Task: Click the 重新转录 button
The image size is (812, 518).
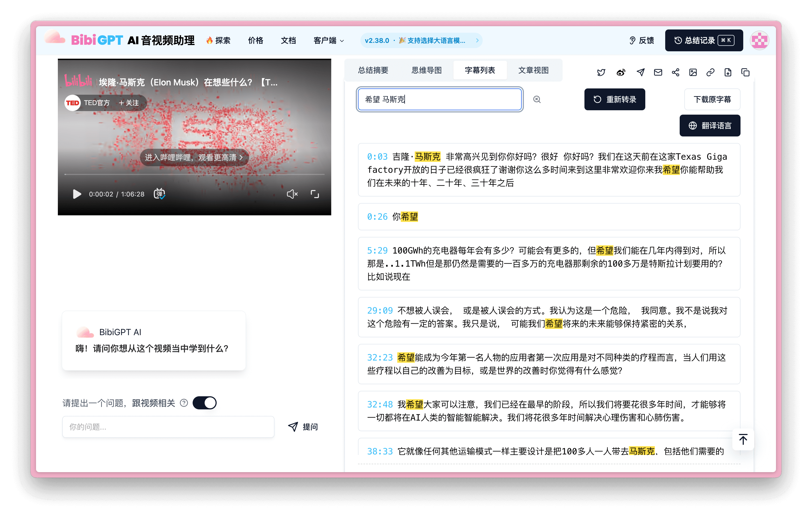Action: click(614, 99)
